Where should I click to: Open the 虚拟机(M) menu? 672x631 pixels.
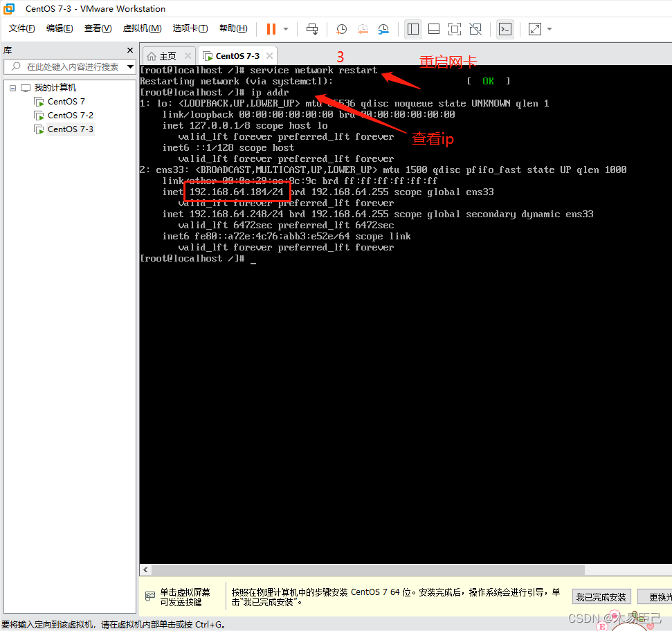(x=143, y=28)
